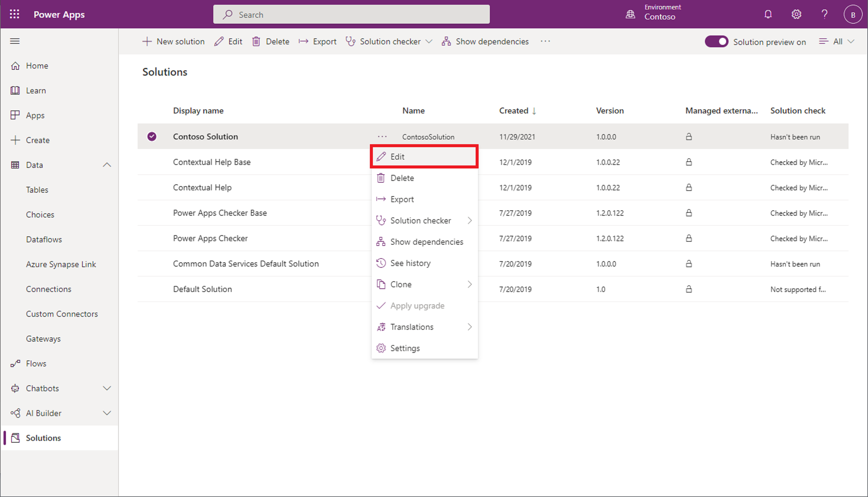
Task: Open Tables in left navigation
Action: click(x=37, y=190)
